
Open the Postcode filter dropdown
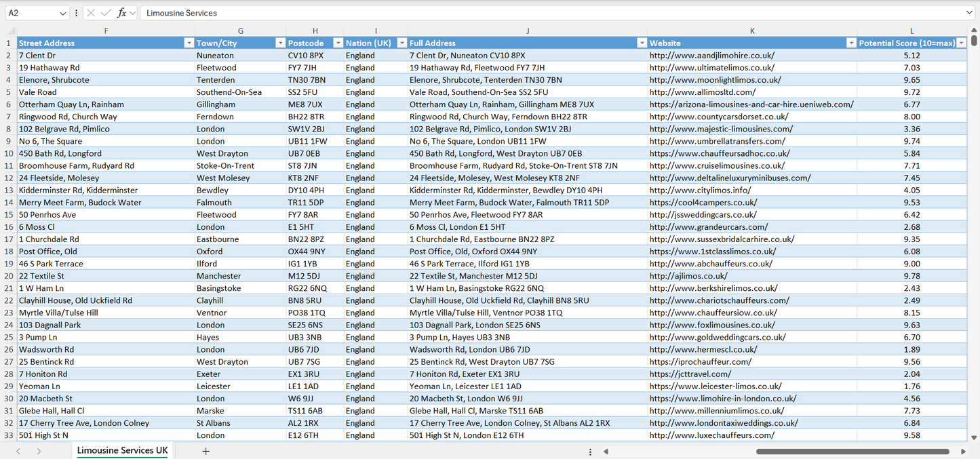click(x=337, y=43)
